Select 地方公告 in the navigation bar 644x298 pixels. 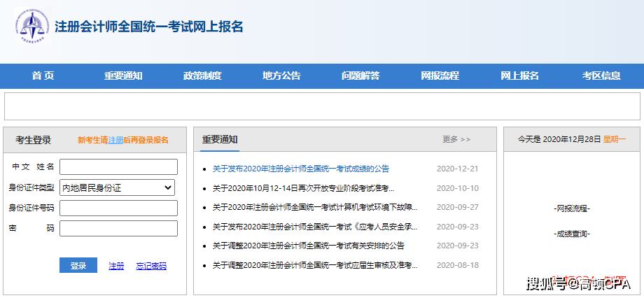[281, 76]
